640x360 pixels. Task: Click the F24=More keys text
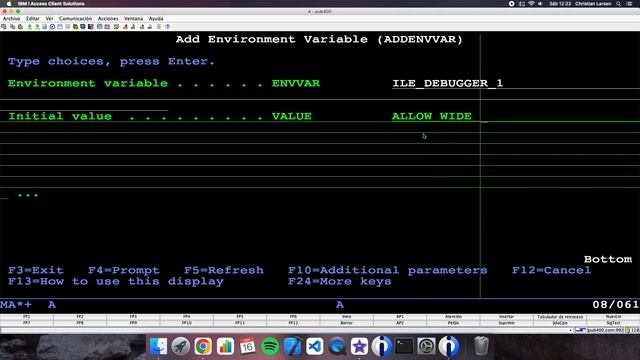pos(340,282)
